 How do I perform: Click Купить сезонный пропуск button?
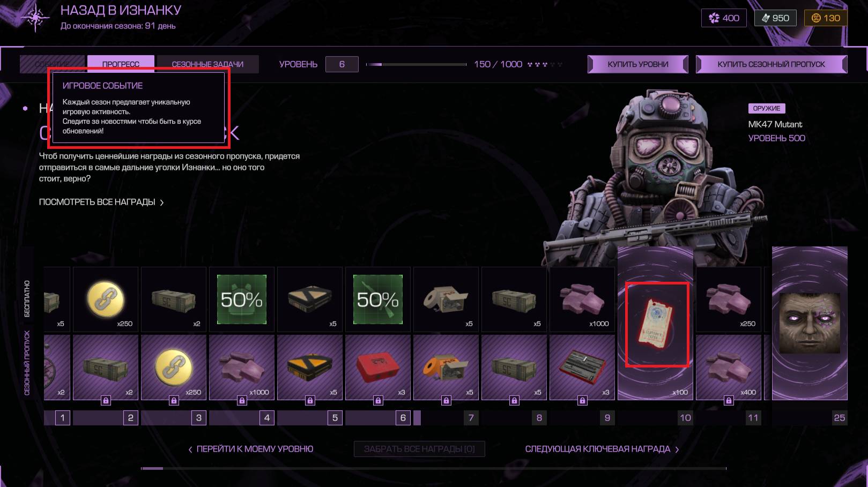pyautogui.click(x=771, y=64)
